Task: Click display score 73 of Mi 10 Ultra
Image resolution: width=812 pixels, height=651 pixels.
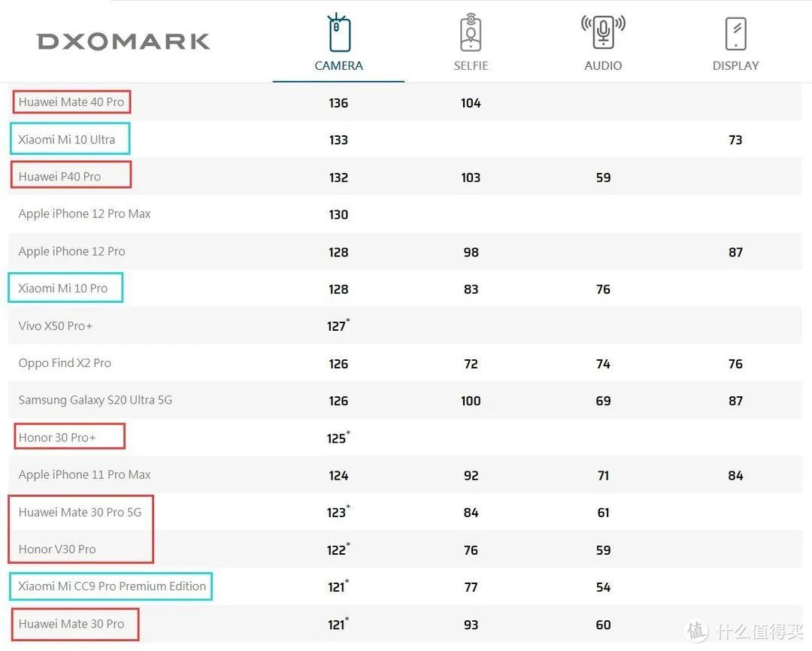Action: [735, 140]
